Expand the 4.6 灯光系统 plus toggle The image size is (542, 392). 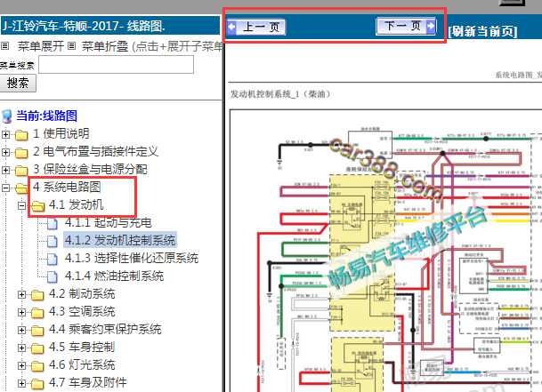click(x=21, y=365)
